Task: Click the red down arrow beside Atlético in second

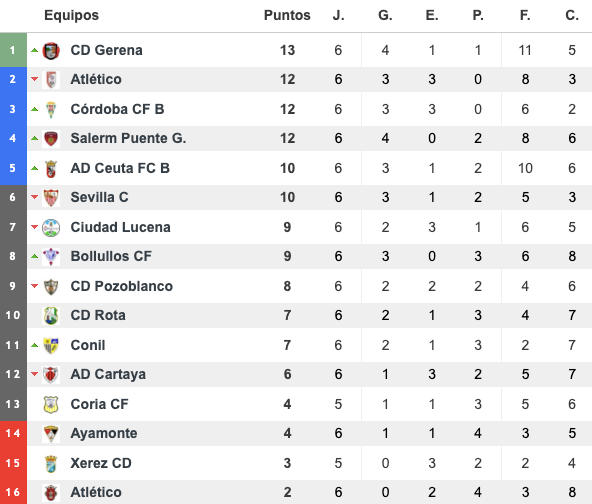Action: (x=35, y=79)
